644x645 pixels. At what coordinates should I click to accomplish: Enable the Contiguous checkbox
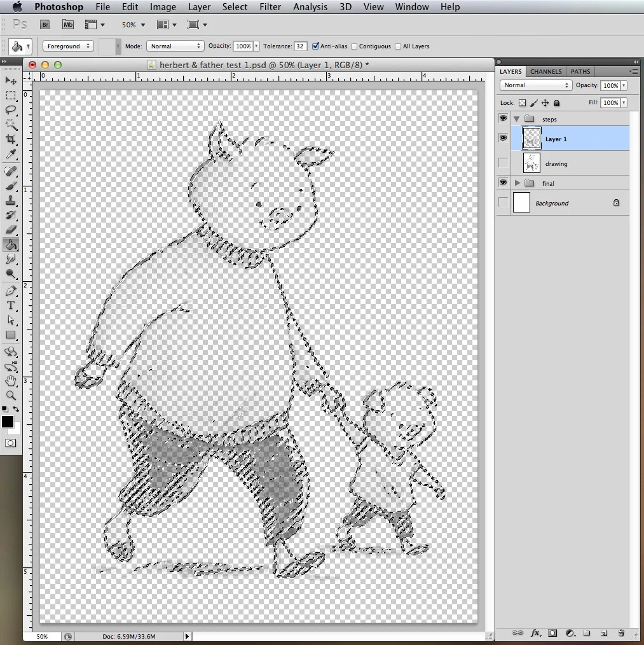[x=354, y=46]
